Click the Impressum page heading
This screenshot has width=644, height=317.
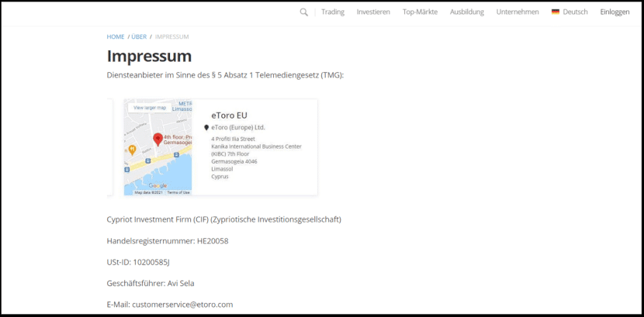[x=149, y=56]
